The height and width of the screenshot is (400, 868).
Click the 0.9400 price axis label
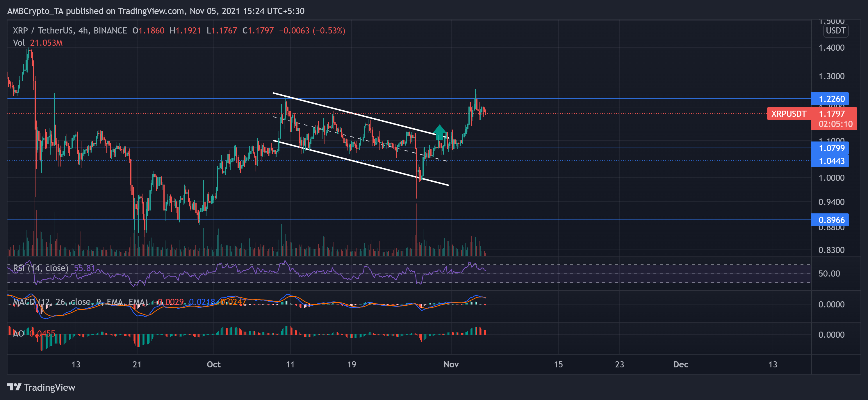pyautogui.click(x=831, y=202)
